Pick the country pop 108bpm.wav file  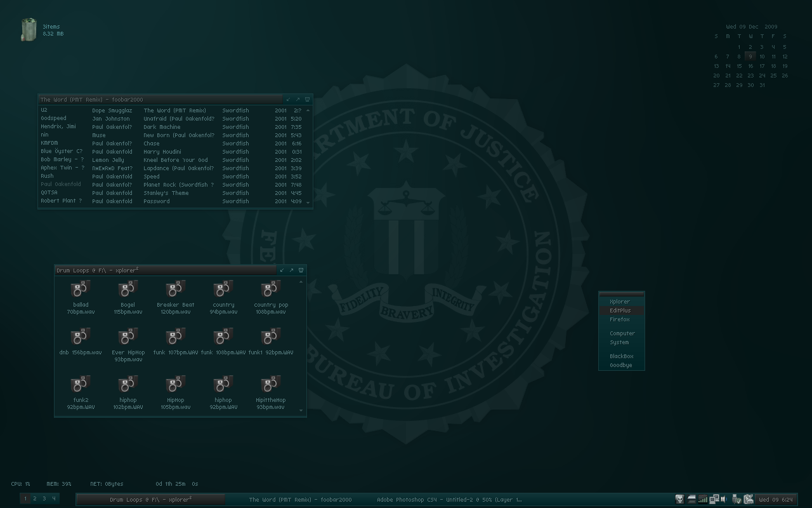pos(271,297)
